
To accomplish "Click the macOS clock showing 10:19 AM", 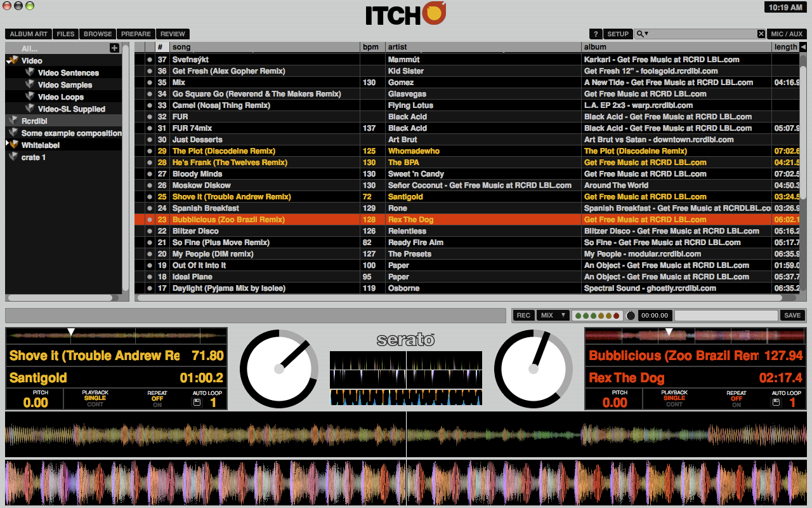I will point(785,7).
